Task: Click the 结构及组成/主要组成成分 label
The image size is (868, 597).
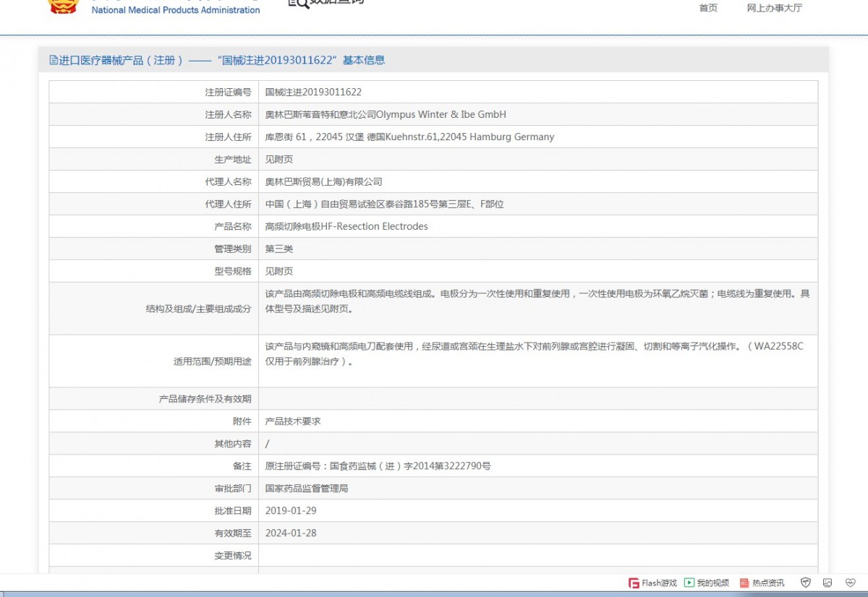Action: coord(198,309)
